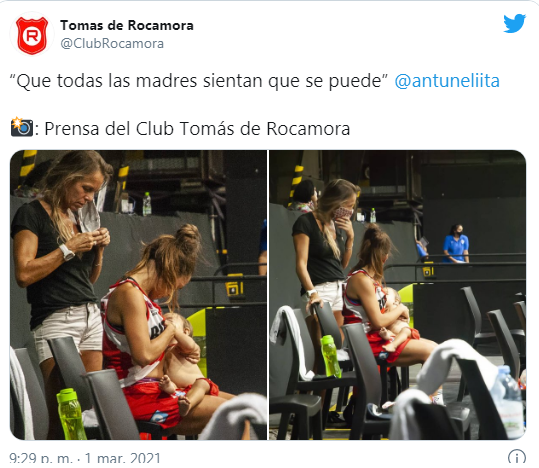Open the Club Rocamora red shield avatar
The height and width of the screenshot is (468, 539).
click(32, 35)
